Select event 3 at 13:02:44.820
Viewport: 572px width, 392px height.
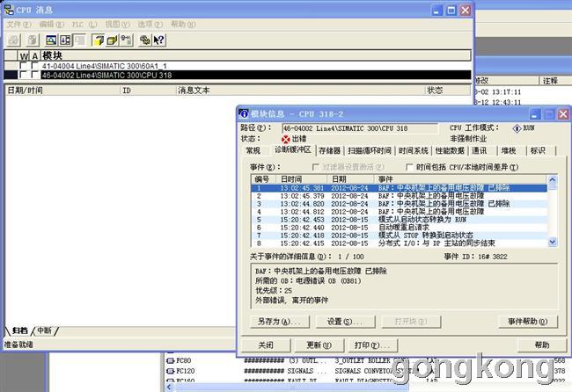pos(400,204)
